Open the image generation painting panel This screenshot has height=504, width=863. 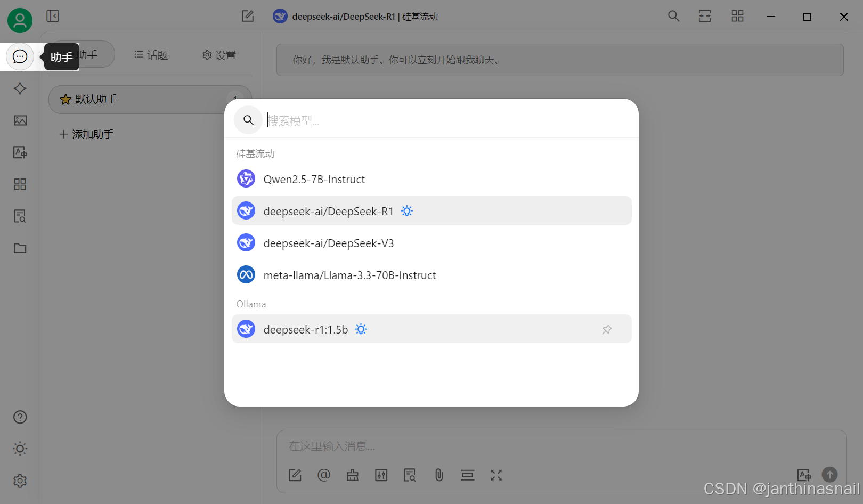(20, 120)
